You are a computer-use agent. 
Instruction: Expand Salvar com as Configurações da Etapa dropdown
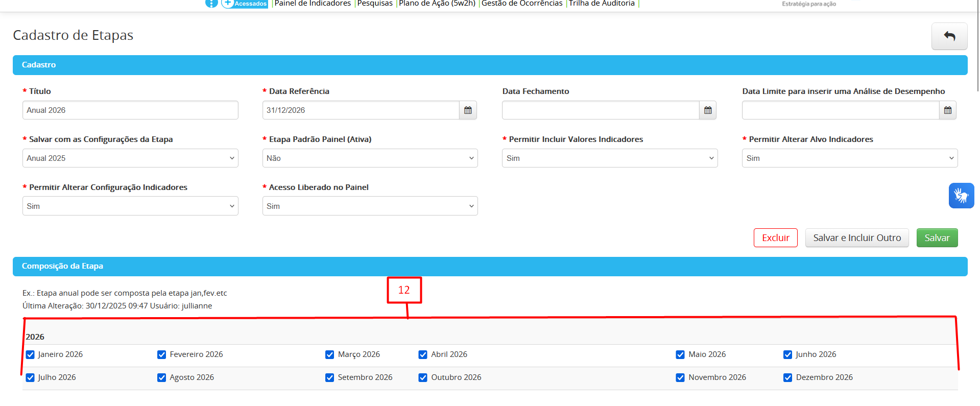point(130,158)
